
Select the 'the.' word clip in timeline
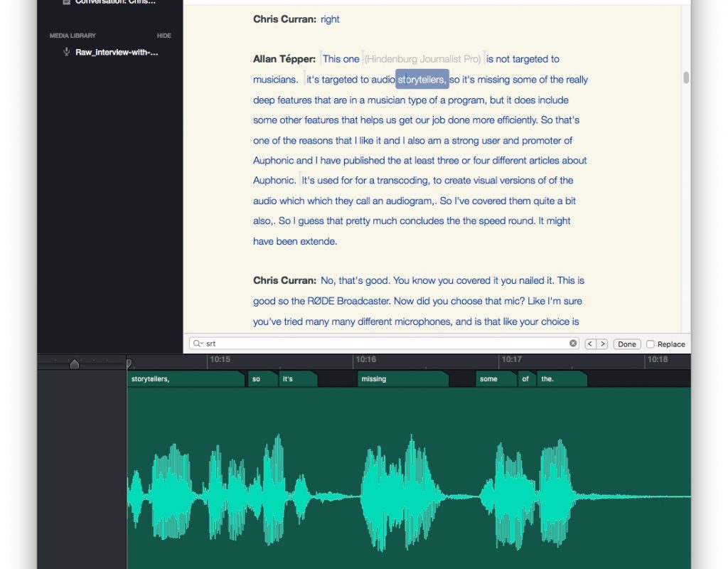pyautogui.click(x=562, y=378)
